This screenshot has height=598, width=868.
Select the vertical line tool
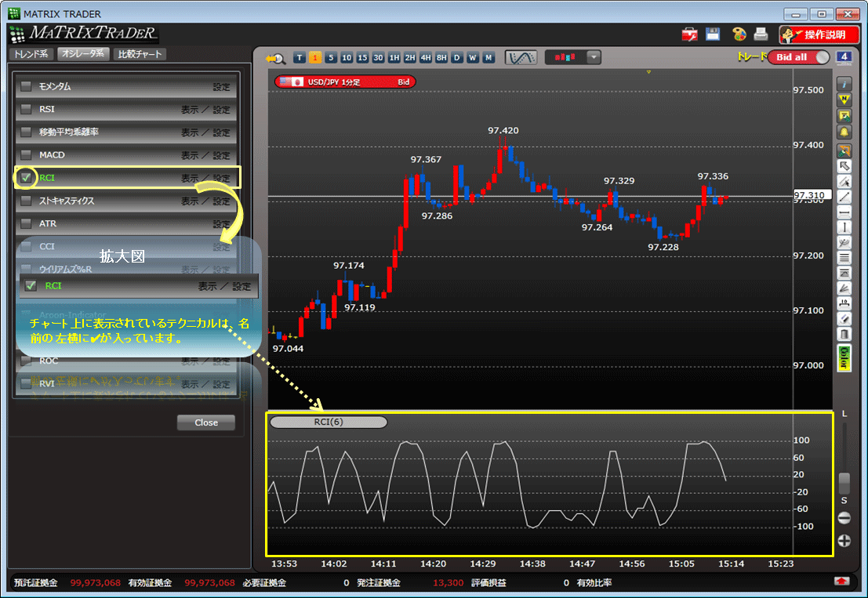click(x=844, y=227)
